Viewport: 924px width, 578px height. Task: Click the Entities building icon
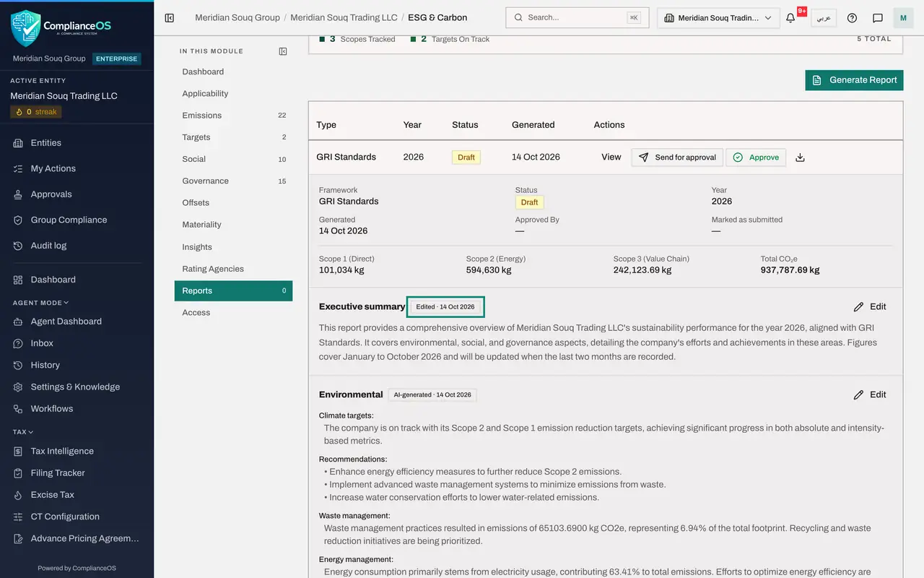pyautogui.click(x=18, y=143)
